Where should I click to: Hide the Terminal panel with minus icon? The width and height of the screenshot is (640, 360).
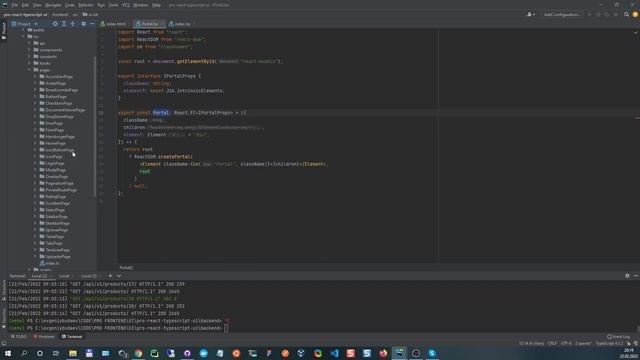point(636,276)
